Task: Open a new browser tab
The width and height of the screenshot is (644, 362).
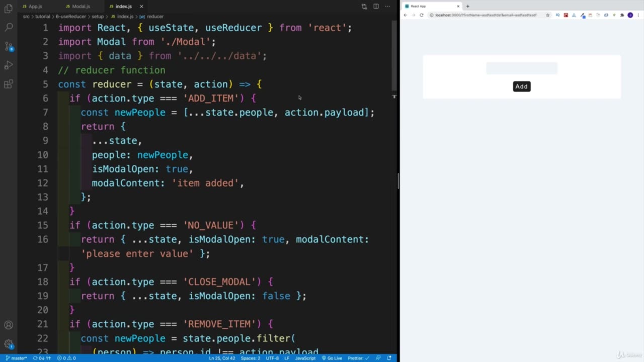Action: click(x=467, y=6)
